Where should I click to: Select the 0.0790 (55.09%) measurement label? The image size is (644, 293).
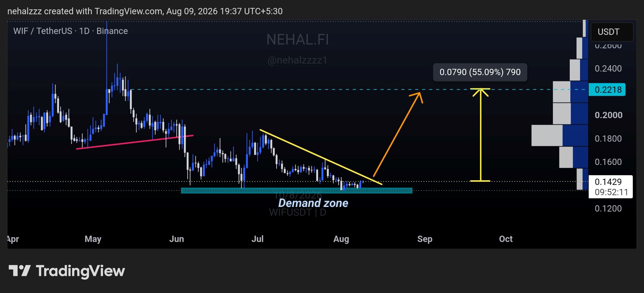[x=480, y=72]
